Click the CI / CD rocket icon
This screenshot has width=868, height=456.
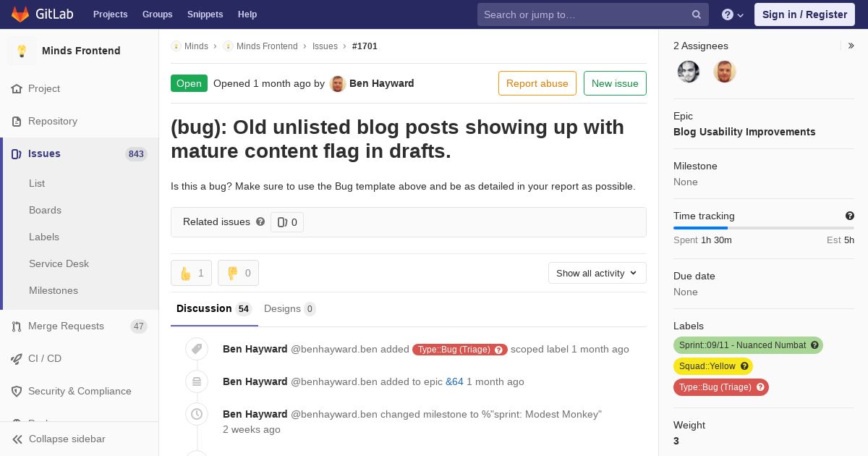17,358
